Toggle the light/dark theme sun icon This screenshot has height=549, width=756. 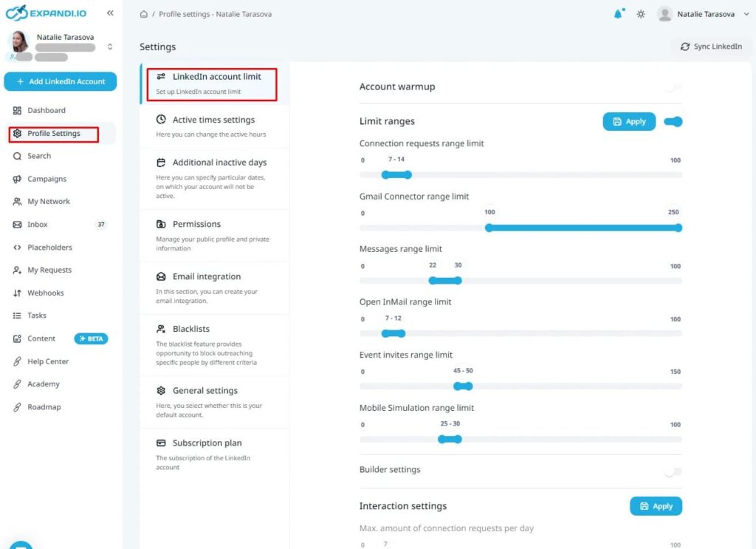point(640,14)
